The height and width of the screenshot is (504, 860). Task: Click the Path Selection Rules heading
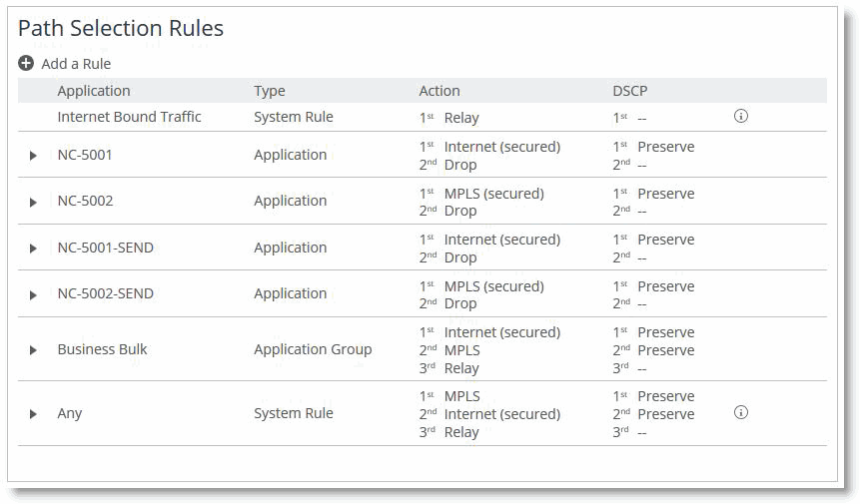[121, 29]
